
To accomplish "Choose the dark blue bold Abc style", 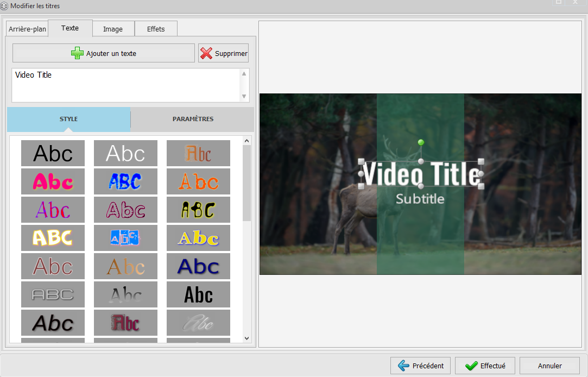I will pos(198,266).
